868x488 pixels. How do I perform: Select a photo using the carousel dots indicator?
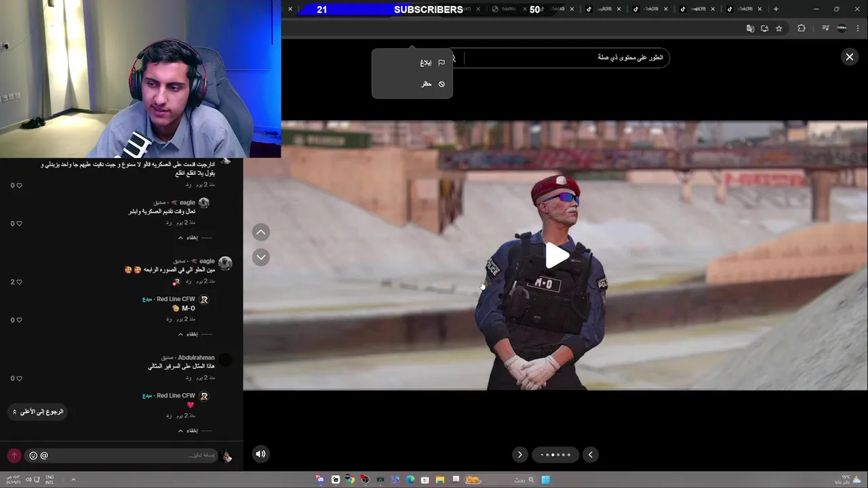click(x=555, y=455)
